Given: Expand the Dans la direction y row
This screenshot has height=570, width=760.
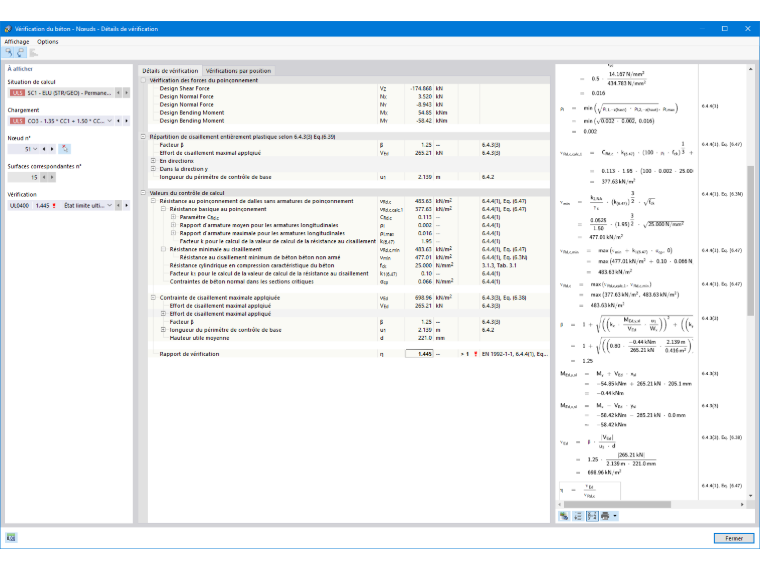Looking at the screenshot, I should (x=153, y=169).
